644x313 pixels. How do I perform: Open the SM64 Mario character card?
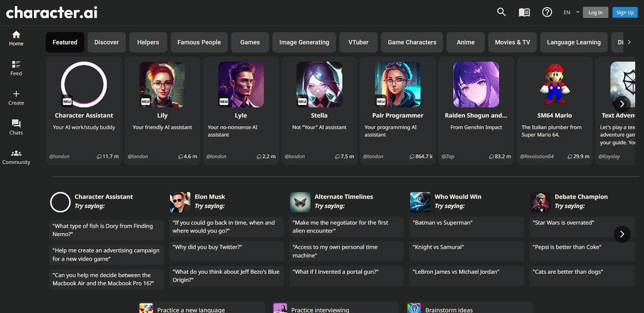click(555, 110)
